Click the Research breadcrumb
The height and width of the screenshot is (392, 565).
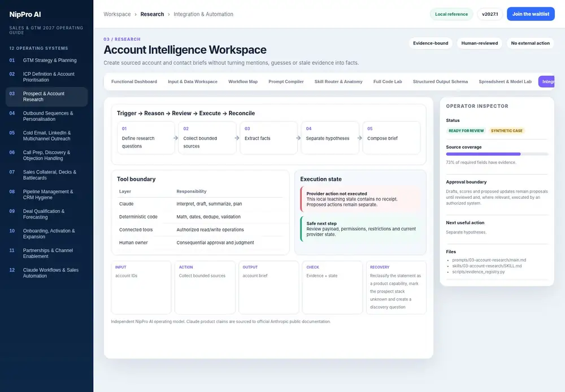[x=152, y=14]
